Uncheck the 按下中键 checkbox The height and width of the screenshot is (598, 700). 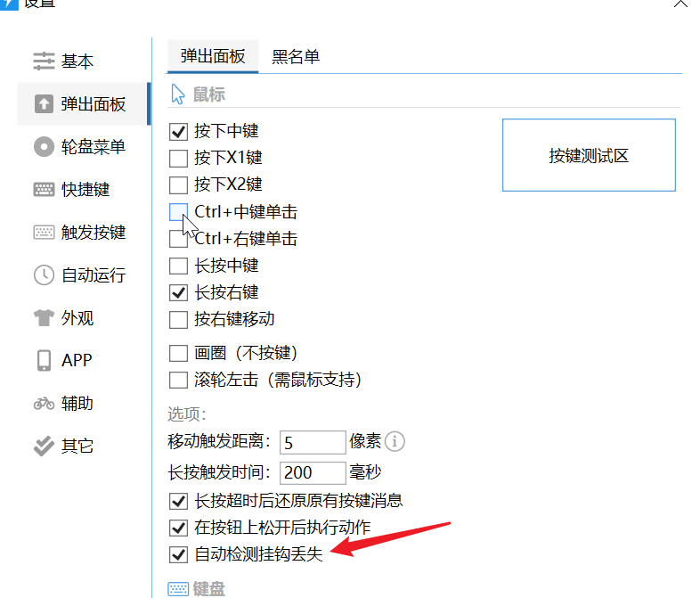179,131
